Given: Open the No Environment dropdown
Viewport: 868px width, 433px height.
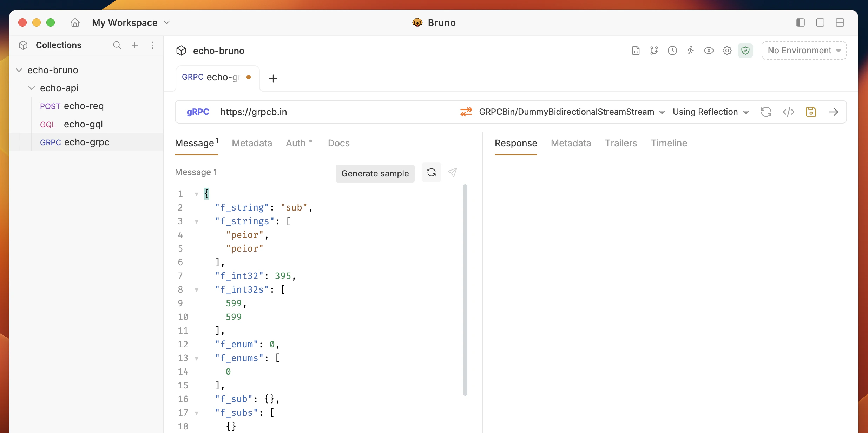Looking at the screenshot, I should [x=804, y=51].
